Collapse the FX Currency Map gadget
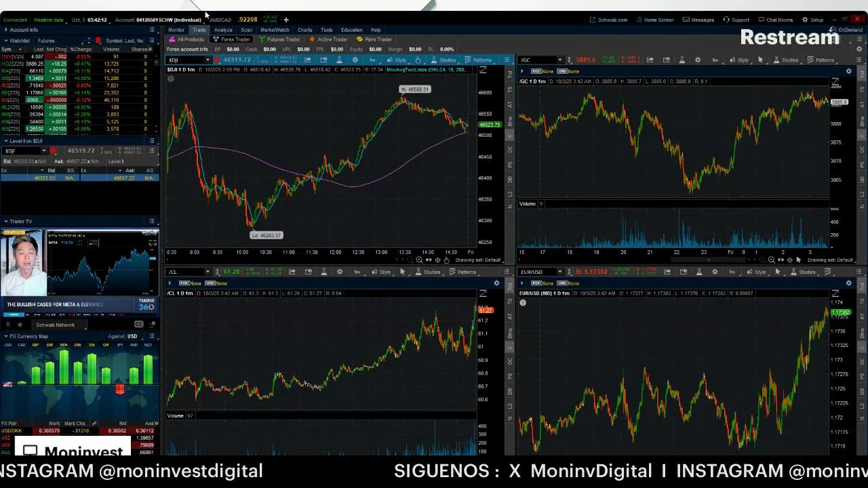Screen dimensions: 868x488 coord(5,336)
